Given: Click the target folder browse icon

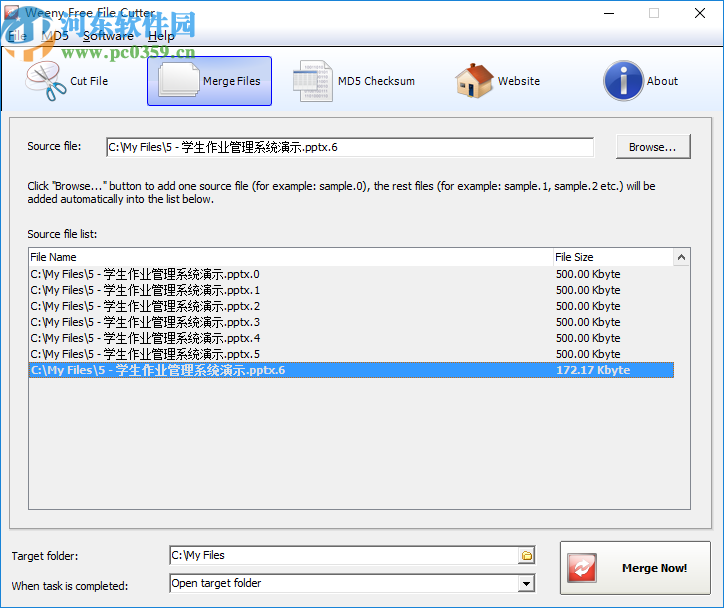Looking at the screenshot, I should tap(526, 555).
